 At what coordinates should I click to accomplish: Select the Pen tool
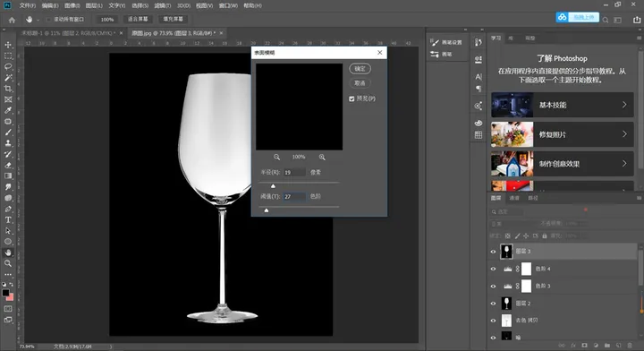(8, 209)
